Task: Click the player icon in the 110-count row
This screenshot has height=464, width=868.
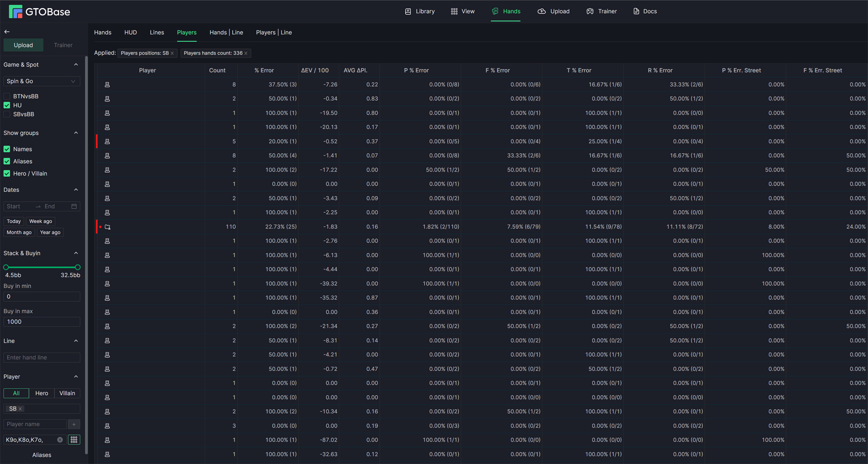Action: click(x=108, y=227)
